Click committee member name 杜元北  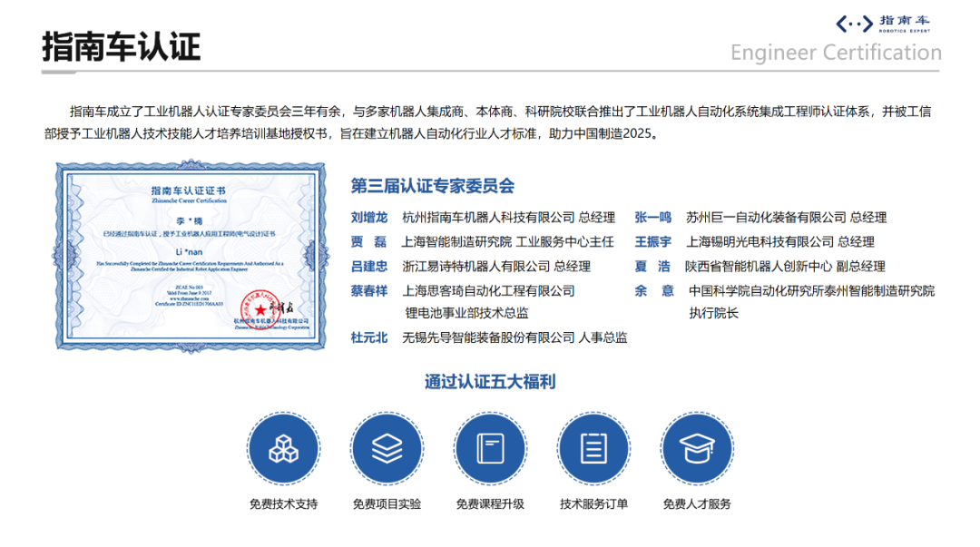[368, 337]
